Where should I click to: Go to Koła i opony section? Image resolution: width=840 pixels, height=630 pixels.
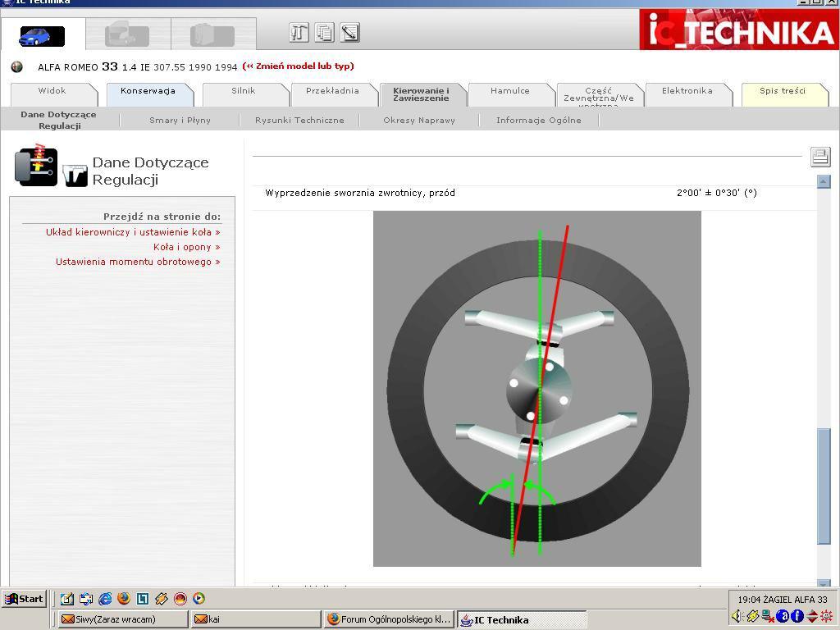[186, 247]
